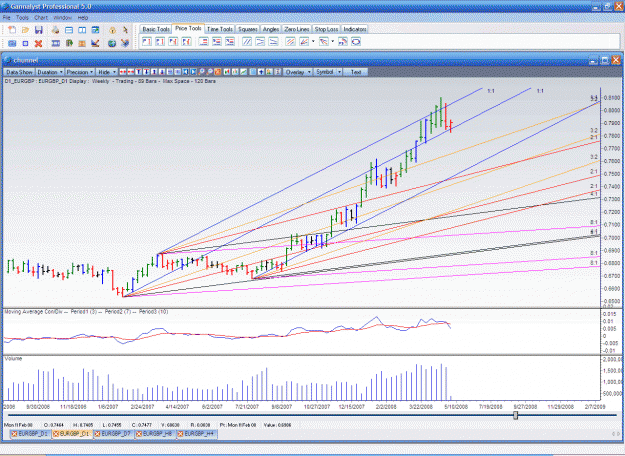Screen dimensions: 625x456
Task: Click the orange grid icon on chart toolbar
Action: (x=218, y=72)
